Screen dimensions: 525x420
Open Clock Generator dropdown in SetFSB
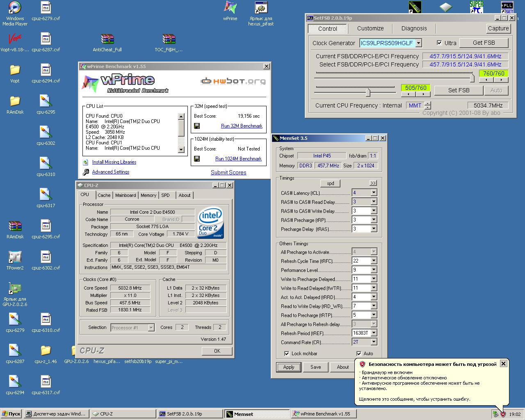coord(418,43)
